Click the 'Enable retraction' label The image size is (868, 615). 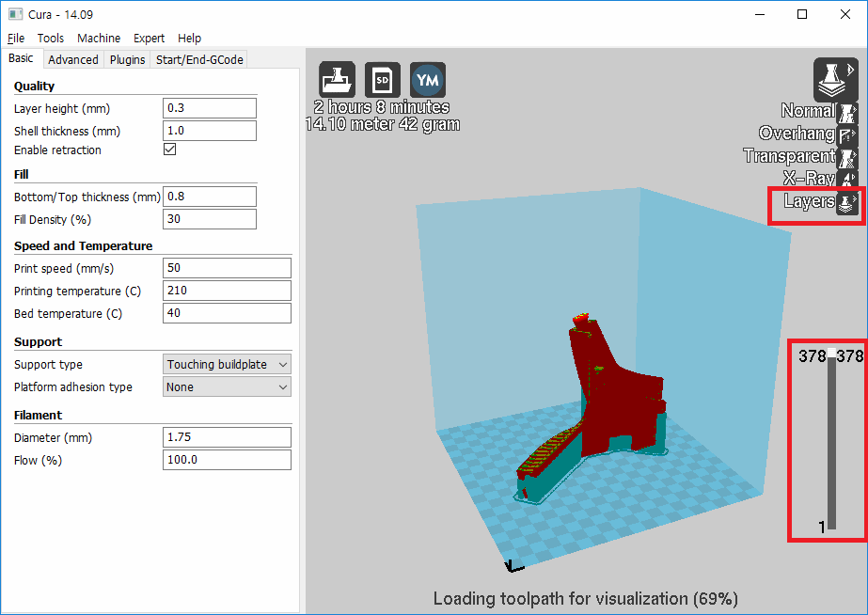pos(57,150)
